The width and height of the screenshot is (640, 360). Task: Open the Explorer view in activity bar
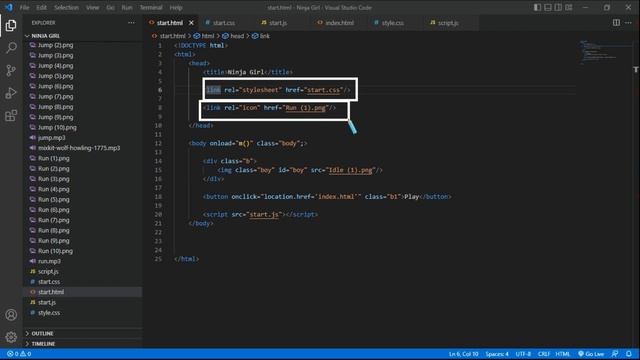[x=11, y=25]
